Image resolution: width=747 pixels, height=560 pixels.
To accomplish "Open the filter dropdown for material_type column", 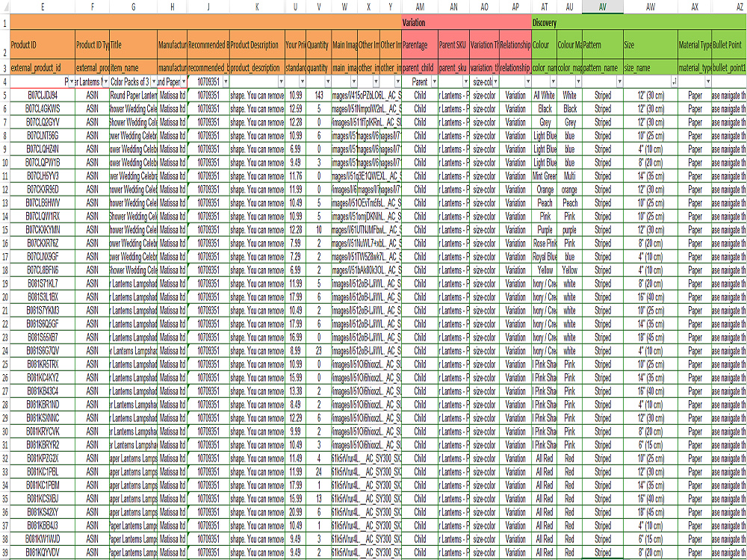I will pos(708,82).
